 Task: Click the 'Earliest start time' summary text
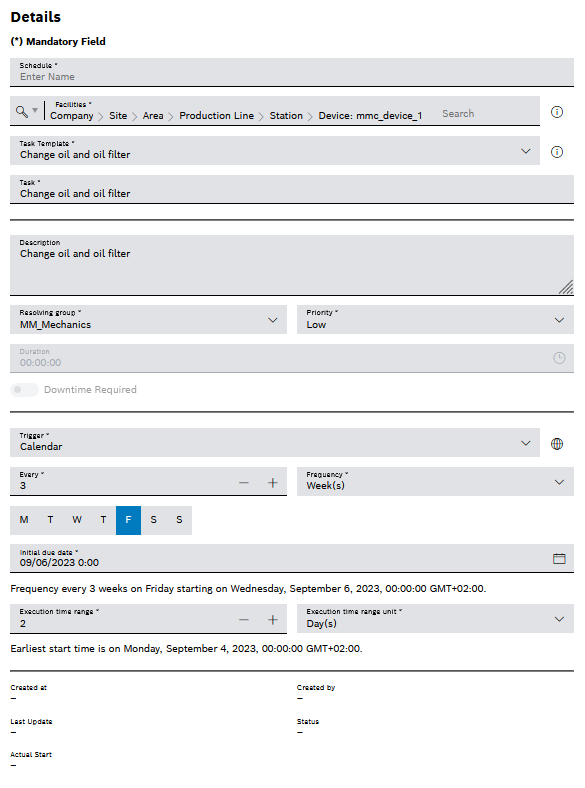pyautogui.click(x=186, y=649)
